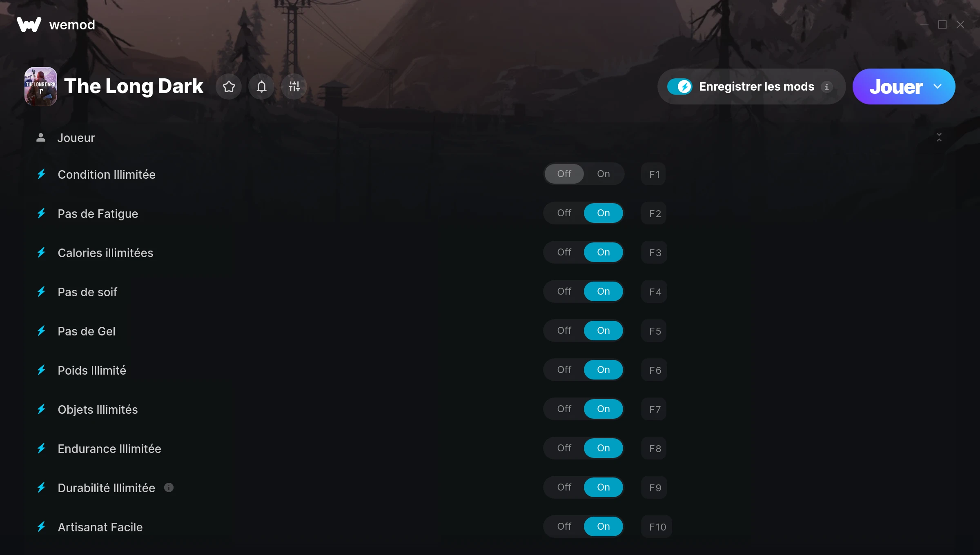980x555 pixels.
Task: Click the favorite star icon
Action: point(229,87)
